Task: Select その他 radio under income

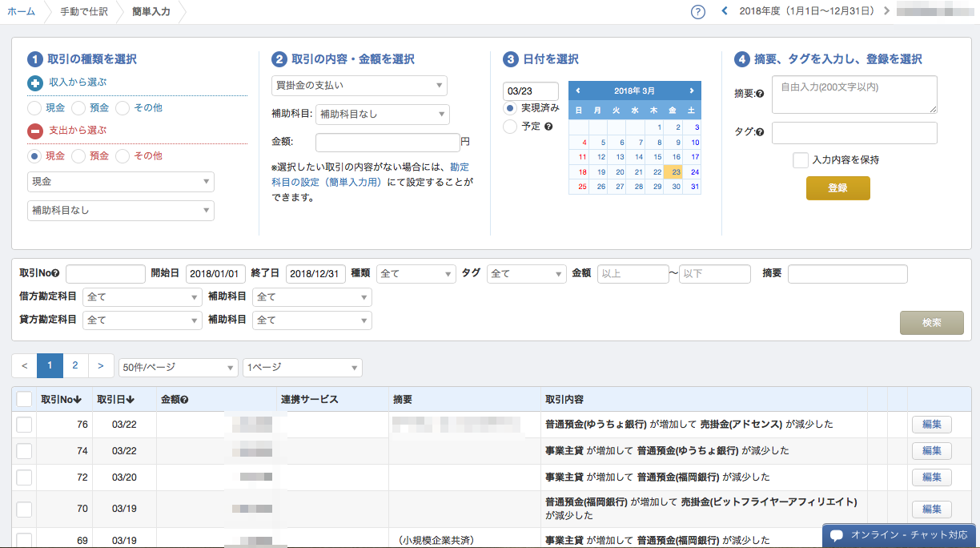Action: [122, 108]
